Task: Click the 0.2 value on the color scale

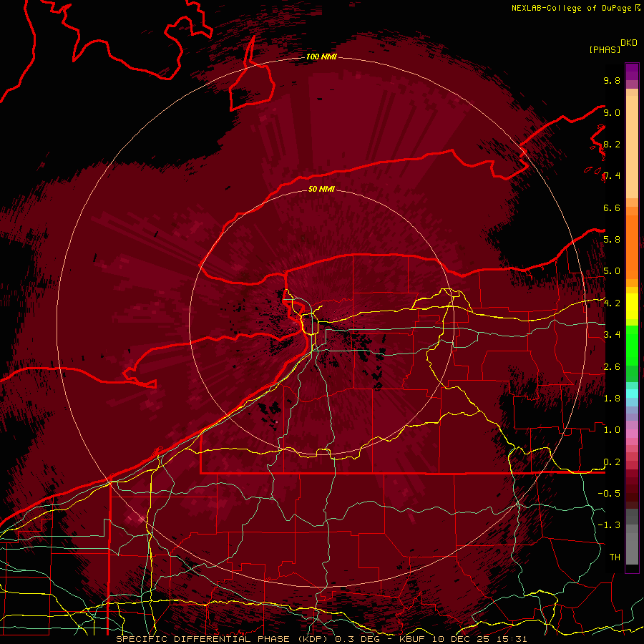Action: pos(612,462)
